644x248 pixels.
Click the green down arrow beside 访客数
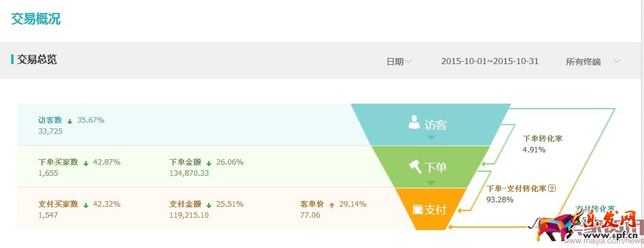(x=70, y=121)
